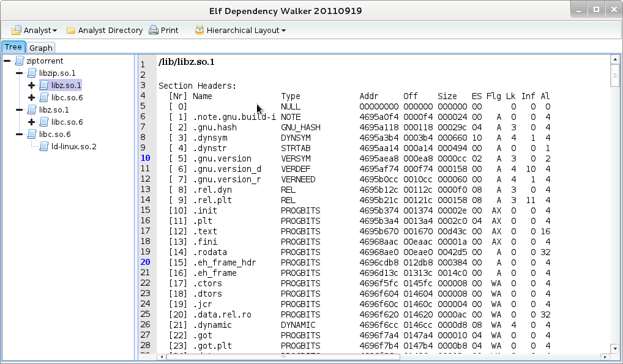Image resolution: width=623 pixels, height=364 pixels.
Task: Click the /lib/libz.so.1 heading
Action: click(186, 62)
